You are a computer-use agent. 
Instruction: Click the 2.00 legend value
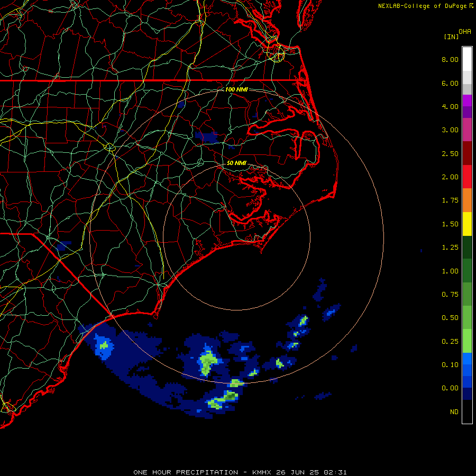pos(450,177)
